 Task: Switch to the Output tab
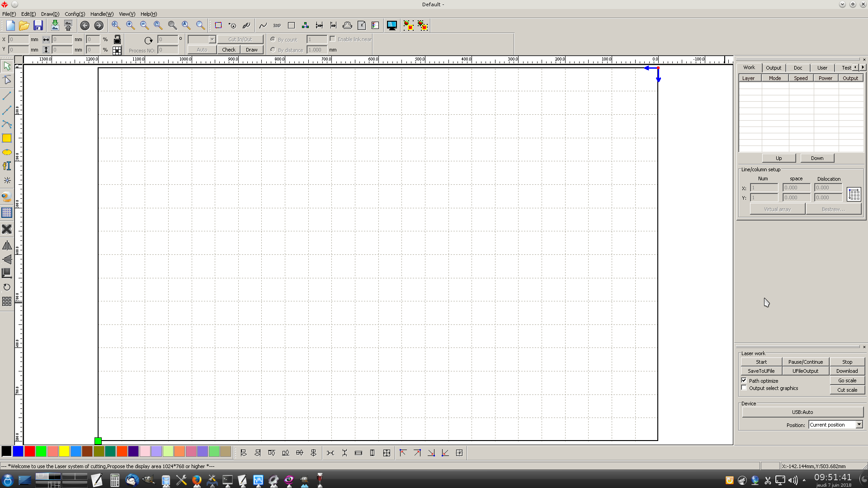click(x=773, y=68)
